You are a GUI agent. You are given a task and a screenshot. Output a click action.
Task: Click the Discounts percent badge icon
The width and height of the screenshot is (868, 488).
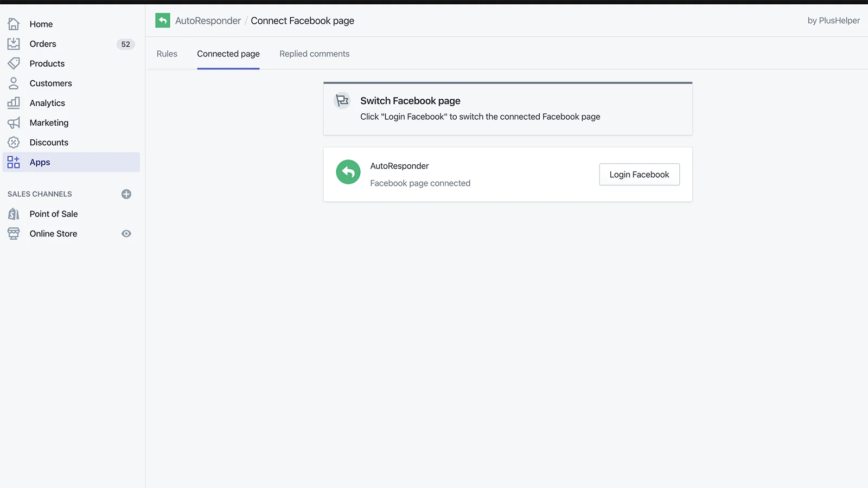[x=14, y=143]
